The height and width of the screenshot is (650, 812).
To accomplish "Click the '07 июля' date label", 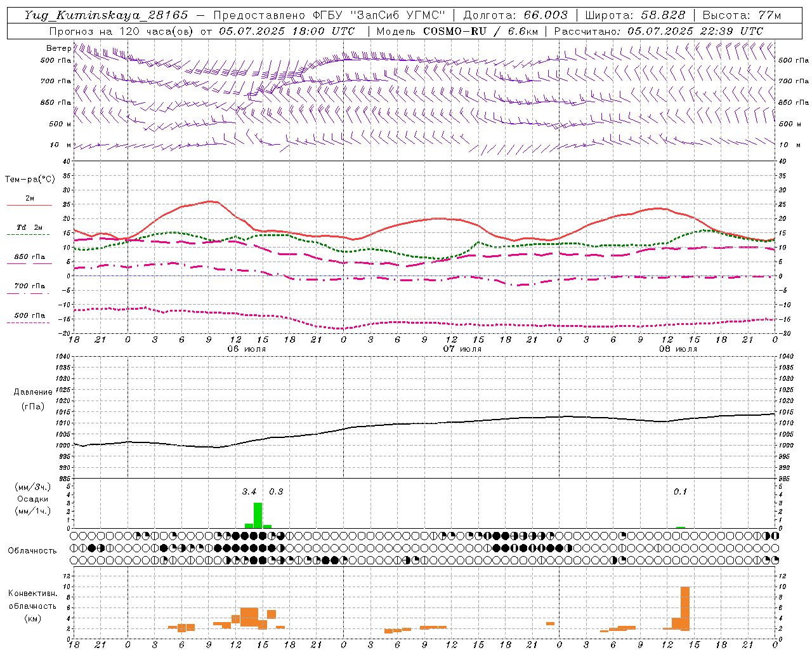I will (x=462, y=349).
